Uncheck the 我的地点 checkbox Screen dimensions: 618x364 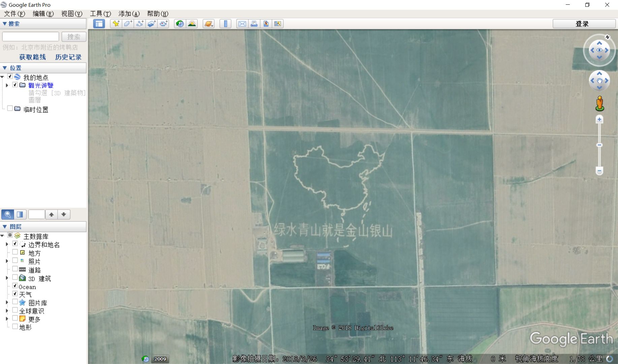coord(10,77)
